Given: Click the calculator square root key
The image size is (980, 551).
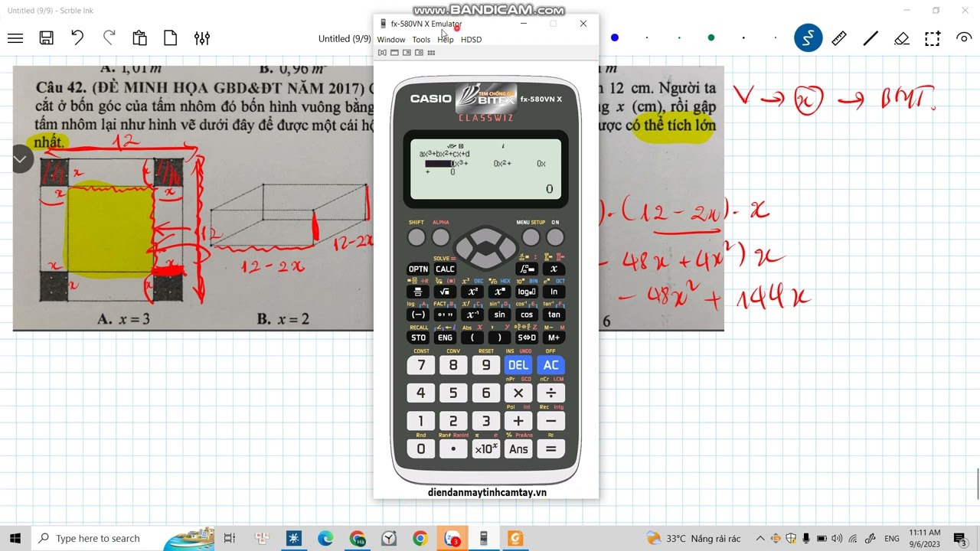Looking at the screenshot, I should (445, 292).
